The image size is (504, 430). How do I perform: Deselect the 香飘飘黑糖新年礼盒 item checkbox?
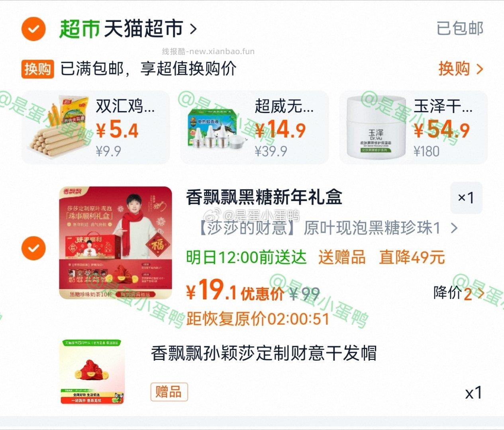tap(33, 248)
